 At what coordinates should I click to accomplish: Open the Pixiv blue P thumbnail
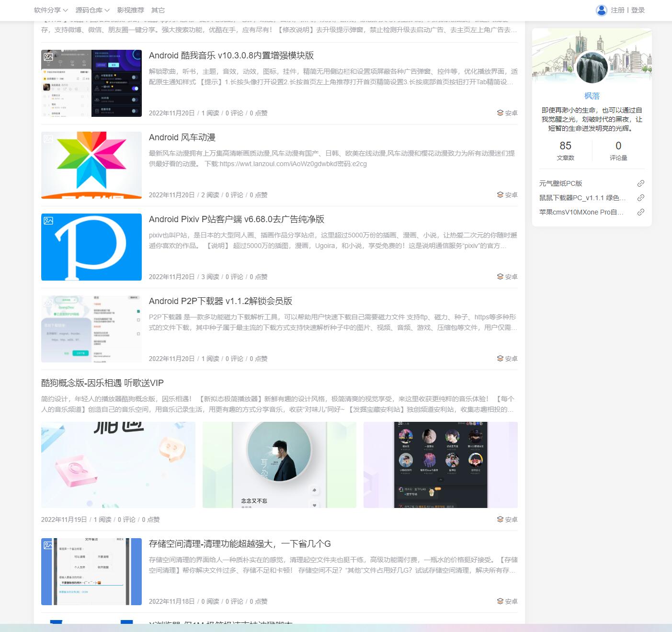click(x=91, y=247)
